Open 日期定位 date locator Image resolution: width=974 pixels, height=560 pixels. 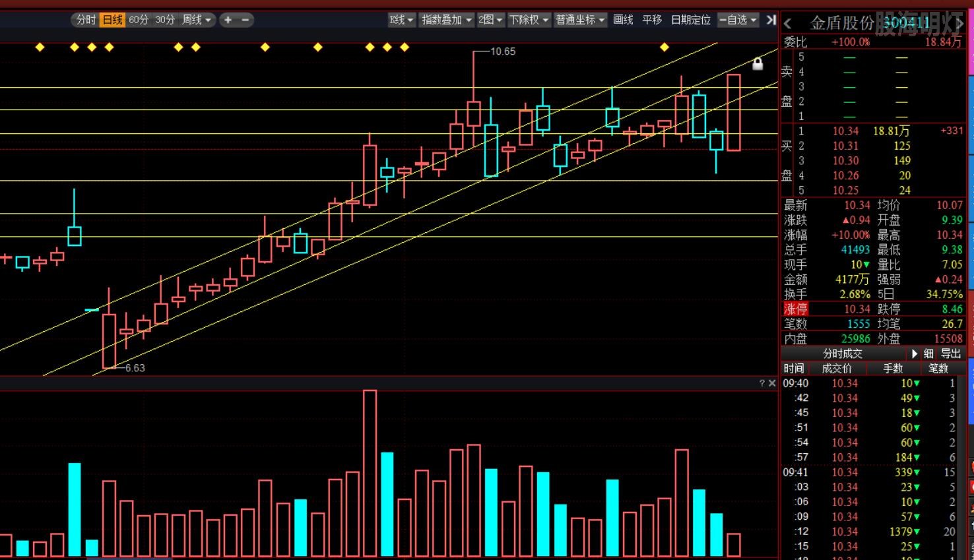[x=691, y=20]
